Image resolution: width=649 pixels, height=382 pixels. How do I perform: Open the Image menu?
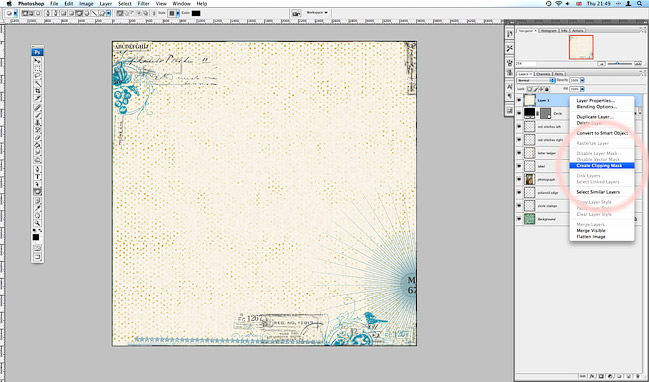pyautogui.click(x=86, y=3)
